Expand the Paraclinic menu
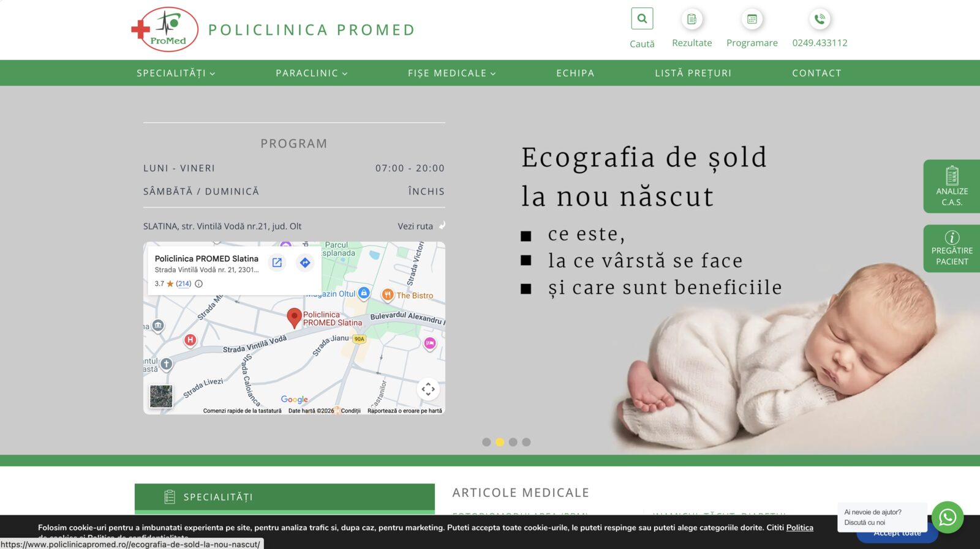 click(x=311, y=73)
